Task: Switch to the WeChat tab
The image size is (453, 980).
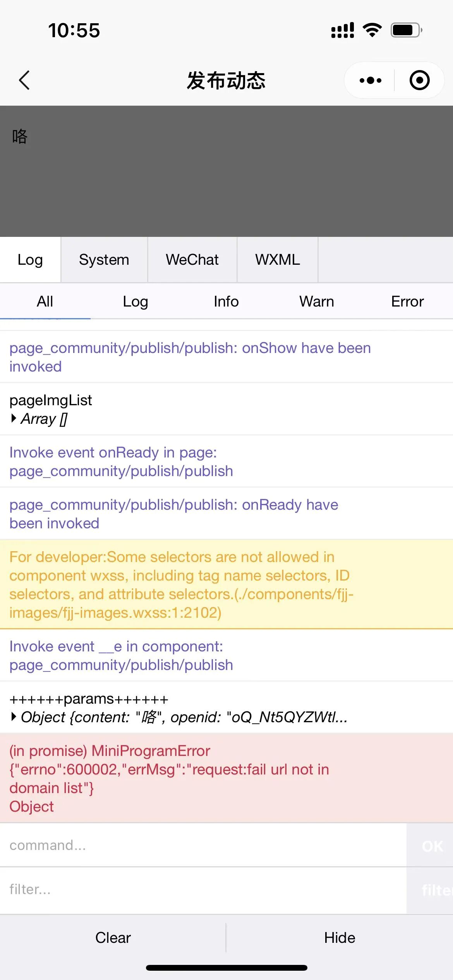Action: pos(192,259)
